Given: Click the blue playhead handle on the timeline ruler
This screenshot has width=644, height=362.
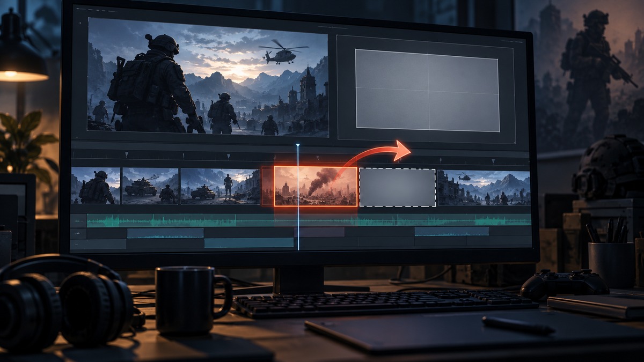Looking at the screenshot, I should tap(298, 145).
